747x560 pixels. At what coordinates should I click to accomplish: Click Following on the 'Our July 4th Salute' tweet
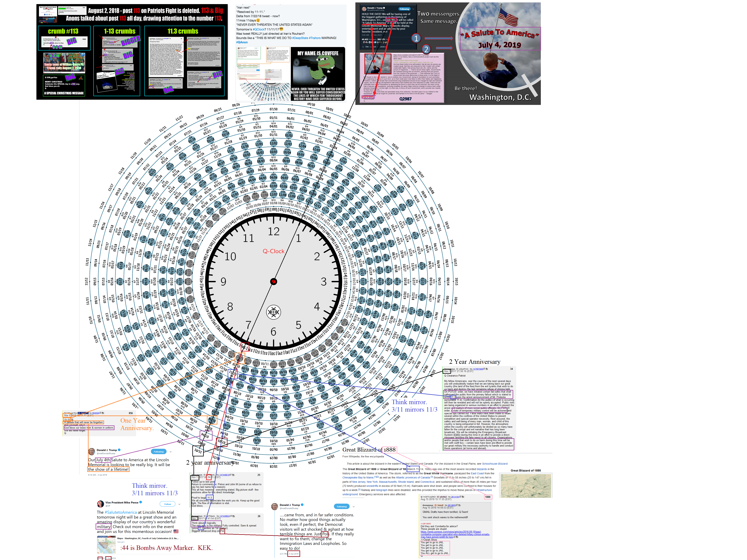click(159, 452)
